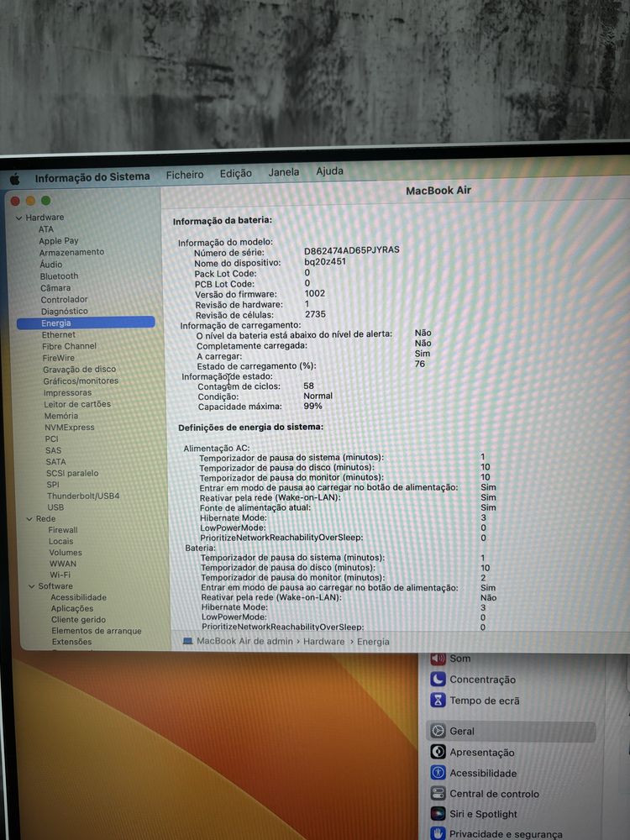Click Energia in the path bar

[x=374, y=643]
